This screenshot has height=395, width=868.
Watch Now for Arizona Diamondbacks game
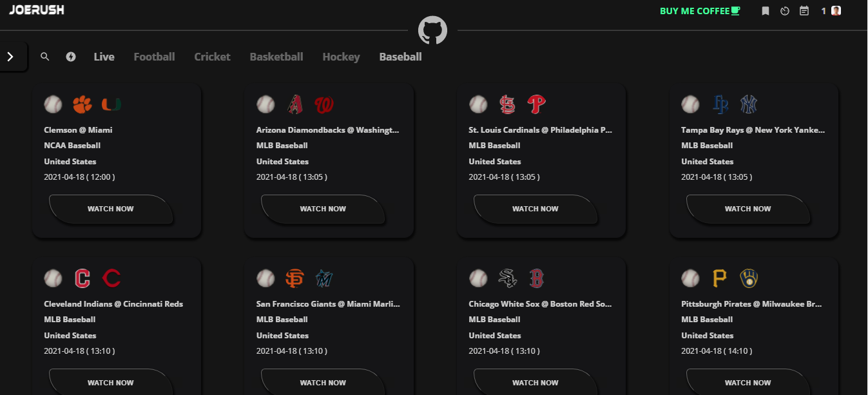click(x=323, y=209)
